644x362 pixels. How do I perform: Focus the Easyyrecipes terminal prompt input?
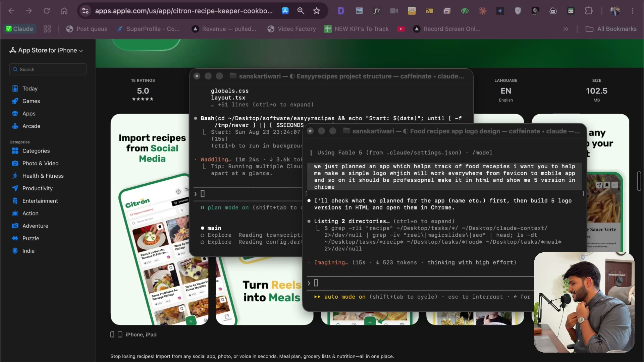pyautogui.click(x=248, y=194)
